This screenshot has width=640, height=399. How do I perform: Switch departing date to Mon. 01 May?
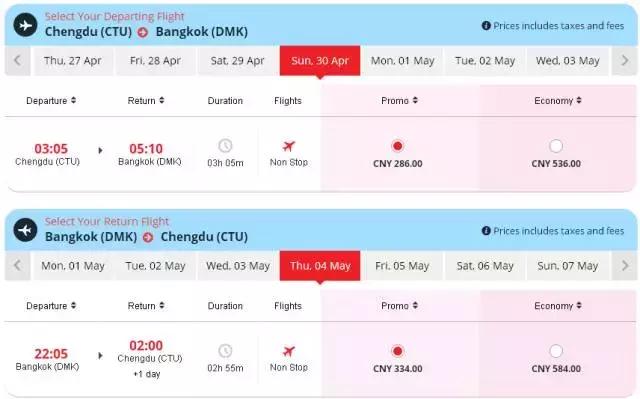coord(402,61)
